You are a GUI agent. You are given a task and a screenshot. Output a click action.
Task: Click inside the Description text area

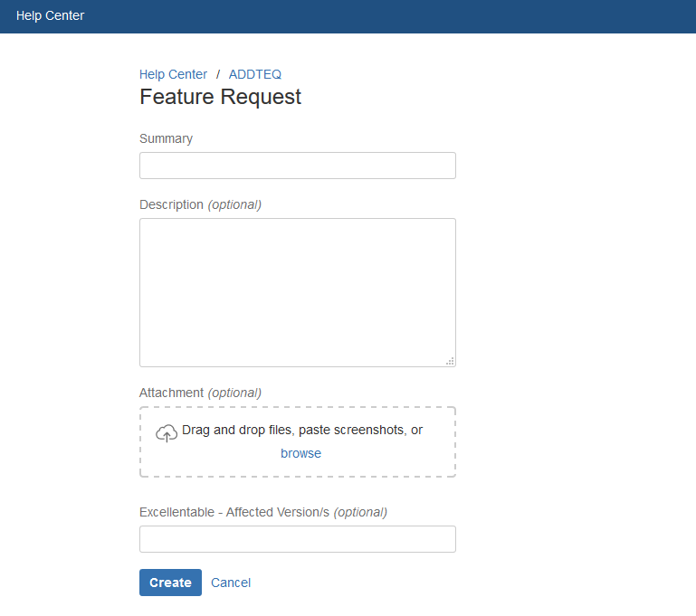point(298,292)
